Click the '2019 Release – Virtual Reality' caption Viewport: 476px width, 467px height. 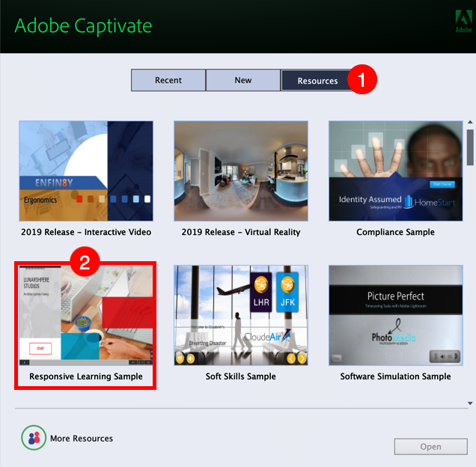[x=241, y=232]
